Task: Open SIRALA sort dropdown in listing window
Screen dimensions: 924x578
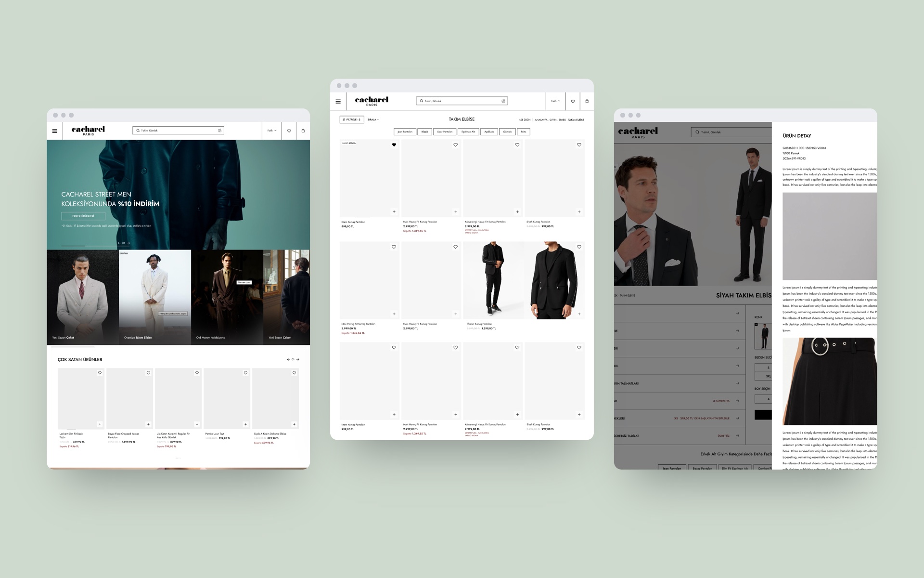Action: [x=373, y=119]
